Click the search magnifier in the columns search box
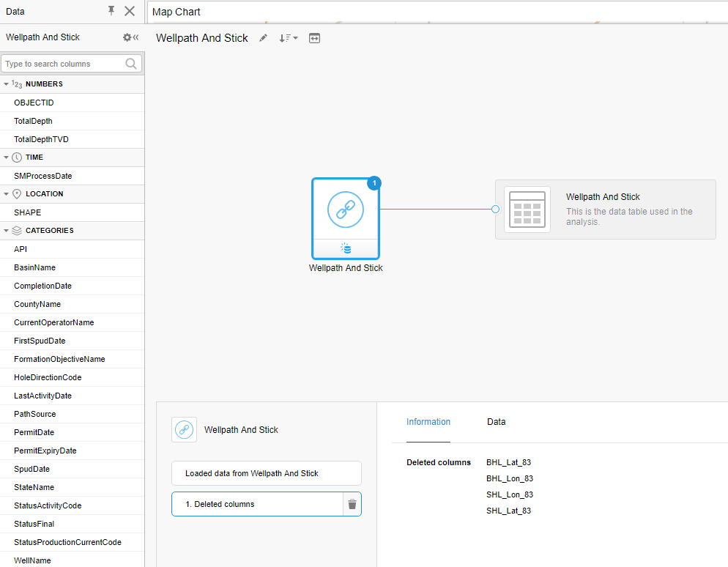 pos(131,64)
